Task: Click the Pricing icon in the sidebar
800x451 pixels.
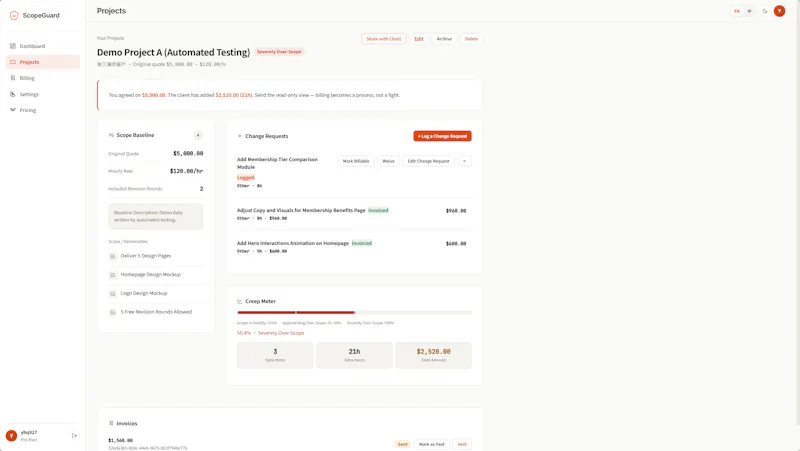Action: point(13,110)
